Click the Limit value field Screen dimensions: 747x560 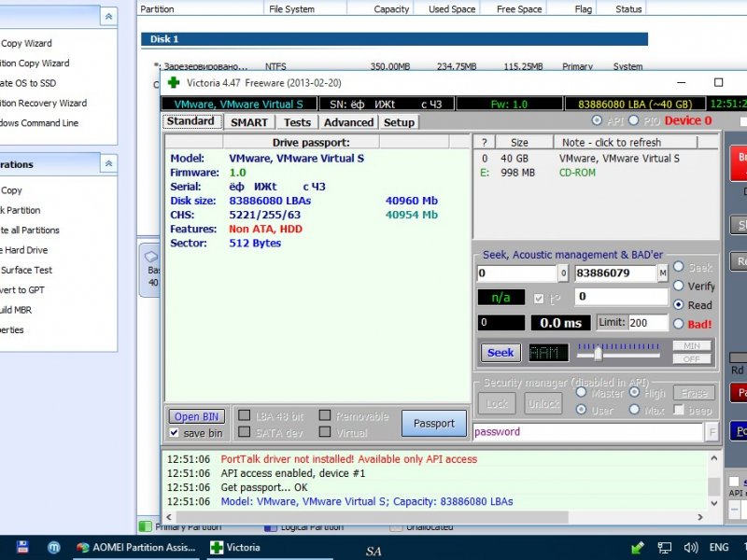(648, 323)
